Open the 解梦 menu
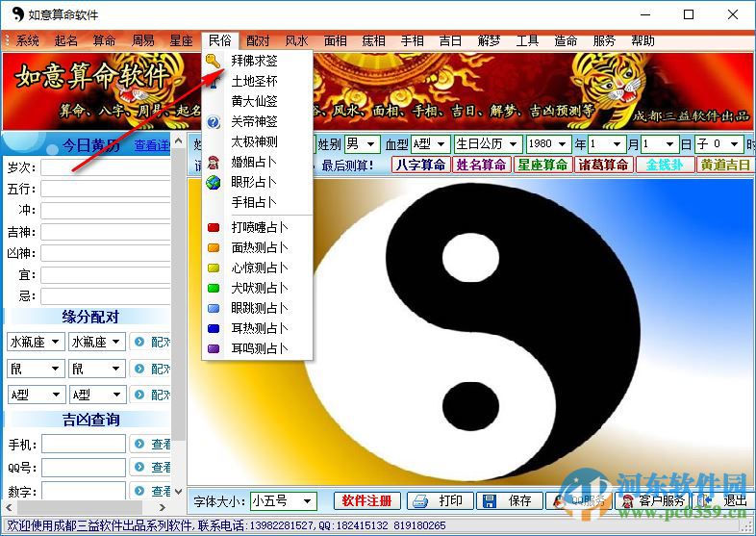Screen dimensions: 756x536 click(x=489, y=40)
